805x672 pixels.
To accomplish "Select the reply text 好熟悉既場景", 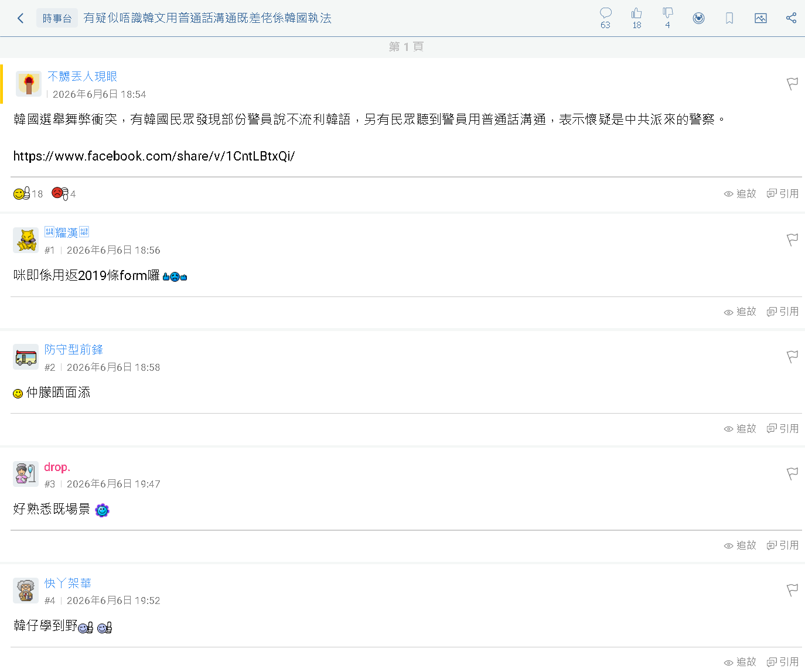I will [52, 509].
